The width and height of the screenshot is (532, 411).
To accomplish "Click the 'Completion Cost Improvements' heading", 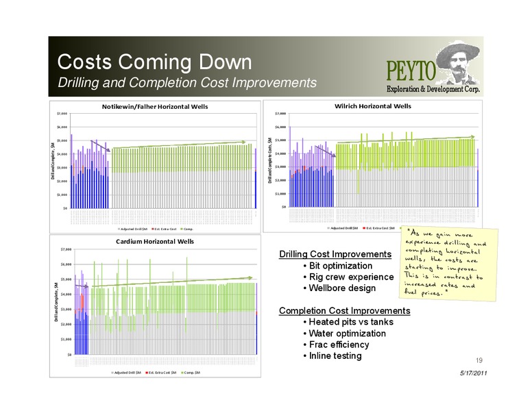I will [x=344, y=310].
